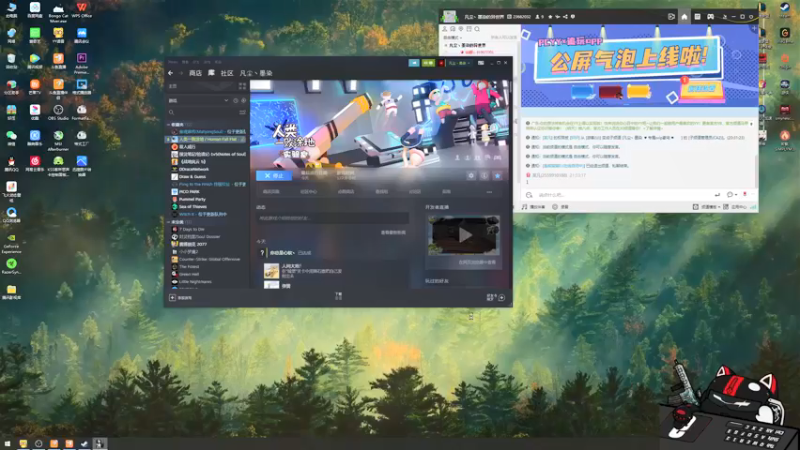Select Pummel Party in library list

189,199
